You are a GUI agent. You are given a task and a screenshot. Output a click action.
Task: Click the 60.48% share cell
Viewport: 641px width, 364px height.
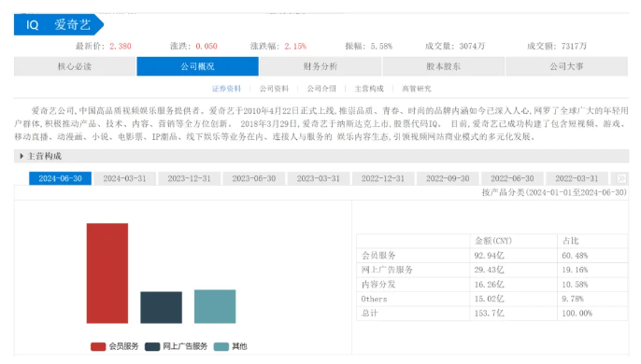(x=575, y=256)
